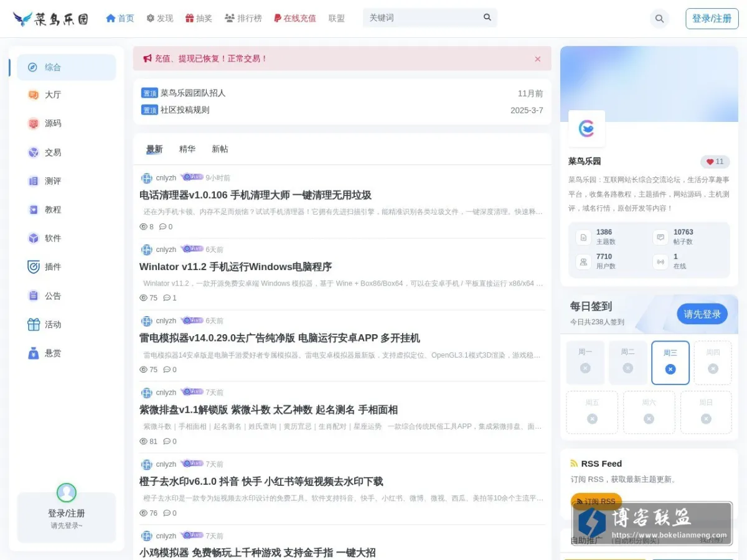Select 教程 icon in sidebar
Viewport: 747px width, 560px height.
[x=33, y=210]
